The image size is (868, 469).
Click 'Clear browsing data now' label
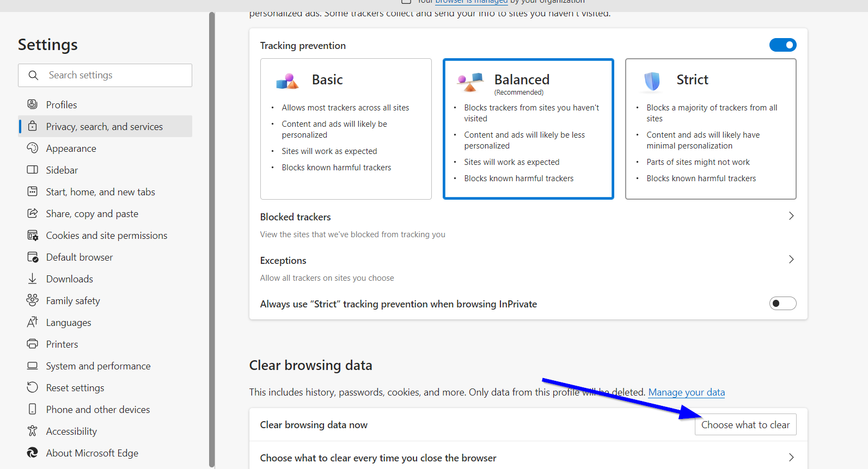tap(314, 424)
